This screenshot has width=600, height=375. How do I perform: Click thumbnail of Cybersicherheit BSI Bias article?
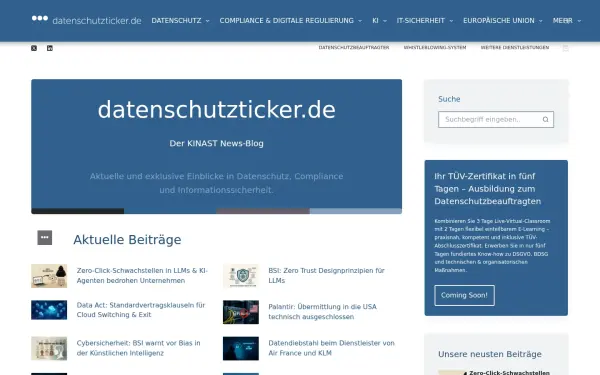click(x=49, y=348)
